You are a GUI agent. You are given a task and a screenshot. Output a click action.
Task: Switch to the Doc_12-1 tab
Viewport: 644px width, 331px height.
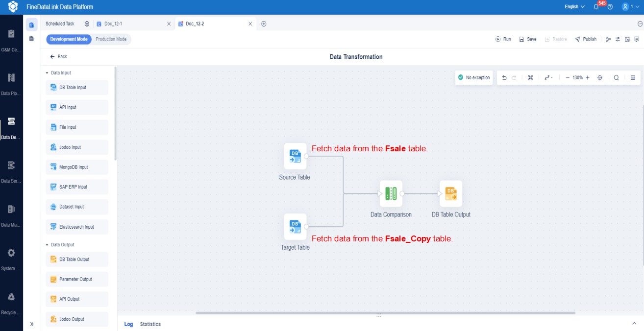point(134,24)
